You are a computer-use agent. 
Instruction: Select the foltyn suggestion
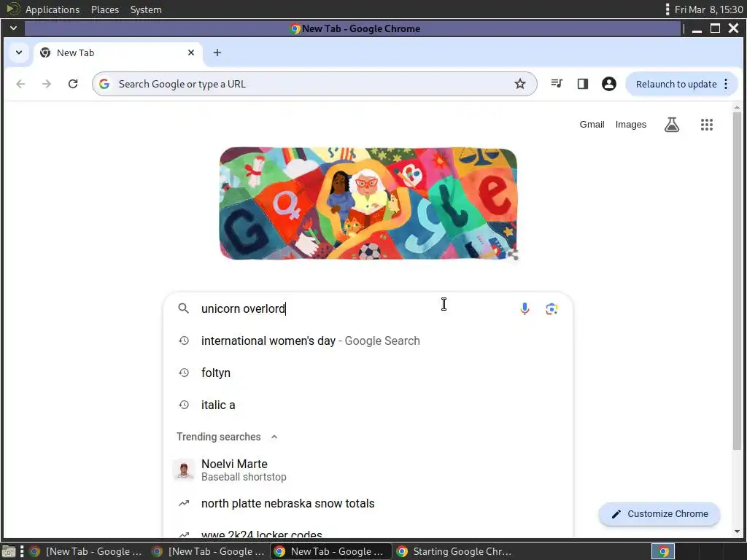click(368, 373)
